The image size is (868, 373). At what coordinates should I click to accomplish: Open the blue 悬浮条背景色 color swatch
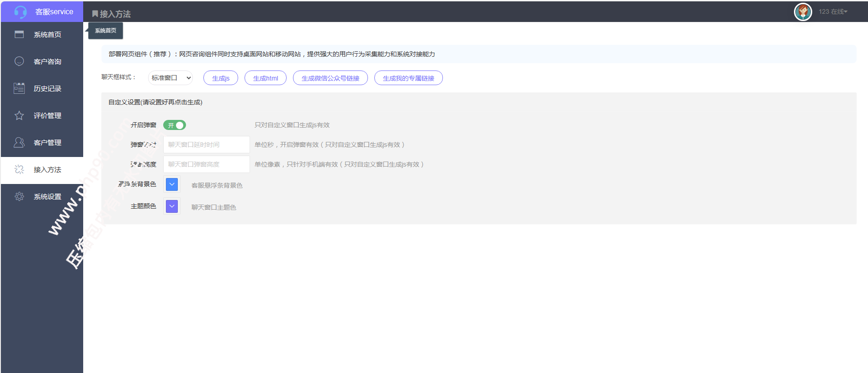pos(172,184)
